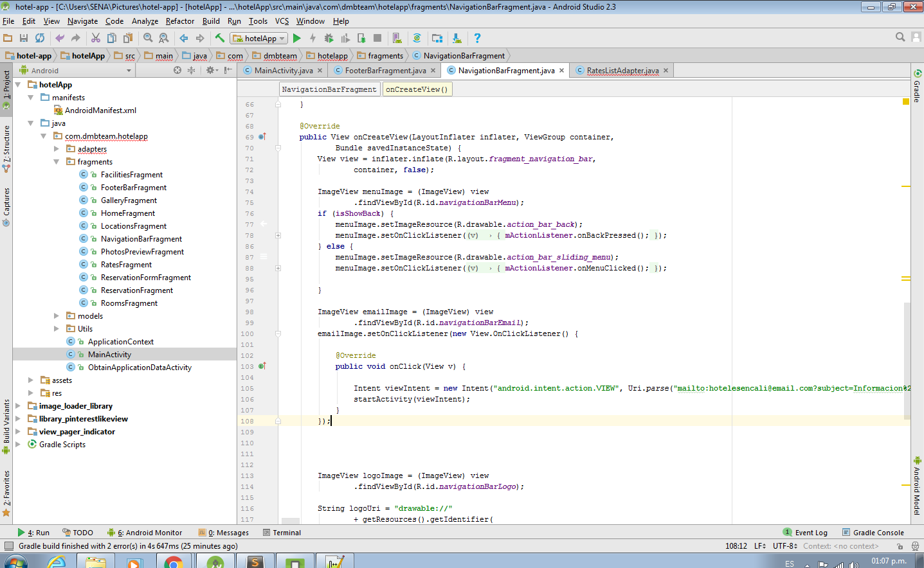Open the hotelApp run configuration dropdown
This screenshot has height=568, width=924.
click(x=259, y=39)
